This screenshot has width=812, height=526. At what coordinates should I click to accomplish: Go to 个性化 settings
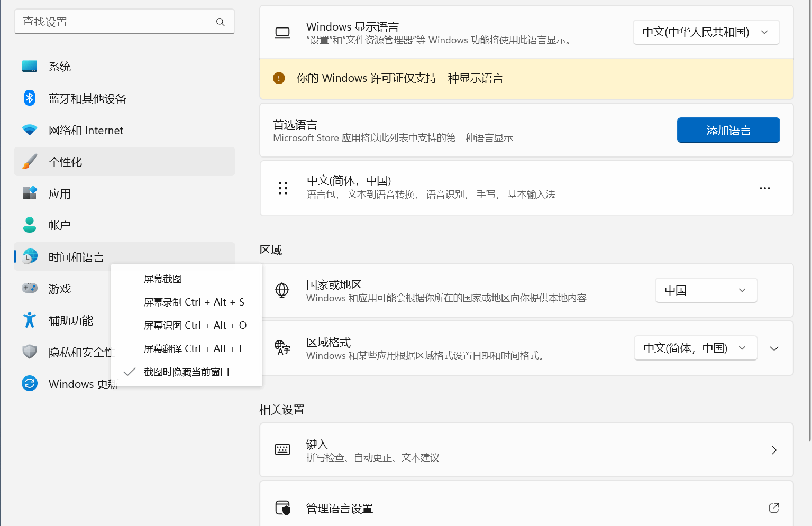pyautogui.click(x=65, y=161)
